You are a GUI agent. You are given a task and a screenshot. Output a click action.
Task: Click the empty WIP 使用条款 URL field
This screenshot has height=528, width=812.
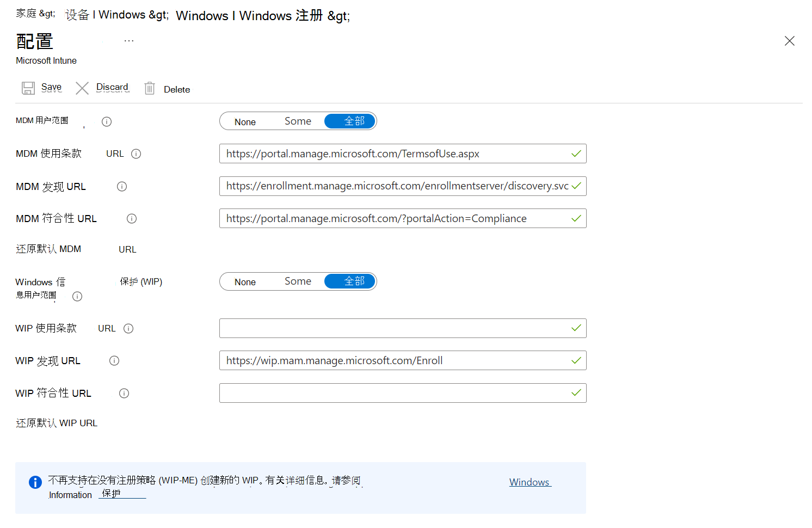(403, 328)
